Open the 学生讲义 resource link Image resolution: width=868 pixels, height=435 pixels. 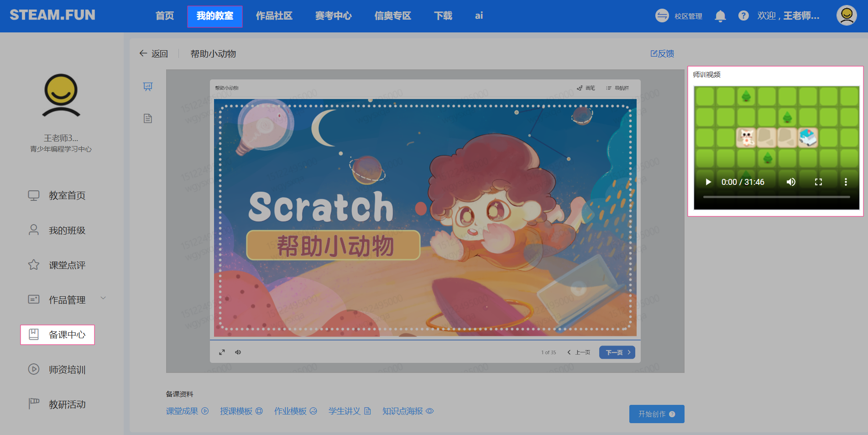[350, 411]
